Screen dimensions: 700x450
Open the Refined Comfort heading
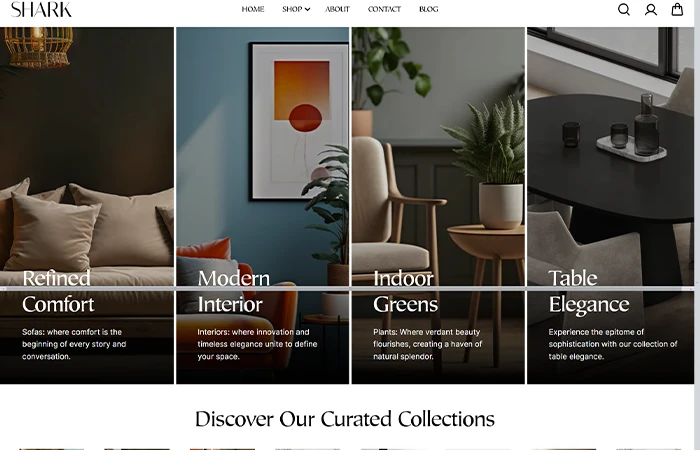point(58,291)
